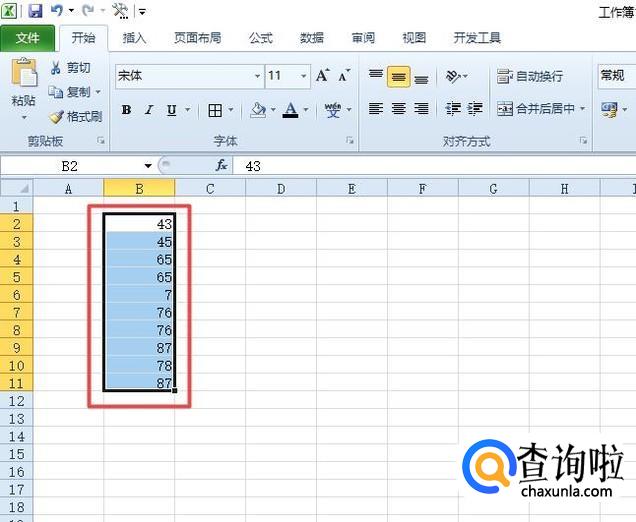Click the insert function fx icon
636x522 pixels.
(222, 166)
